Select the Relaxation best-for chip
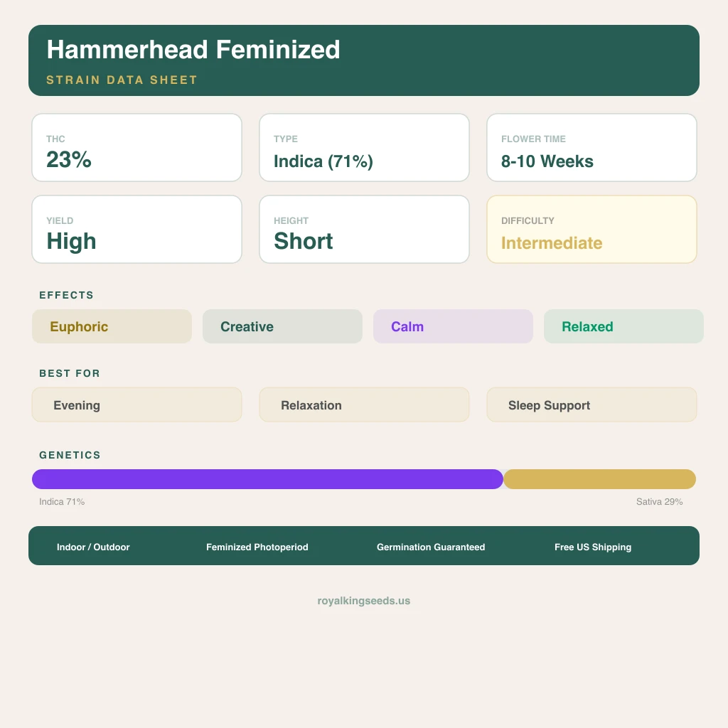This screenshot has height=728, width=728. (x=364, y=405)
